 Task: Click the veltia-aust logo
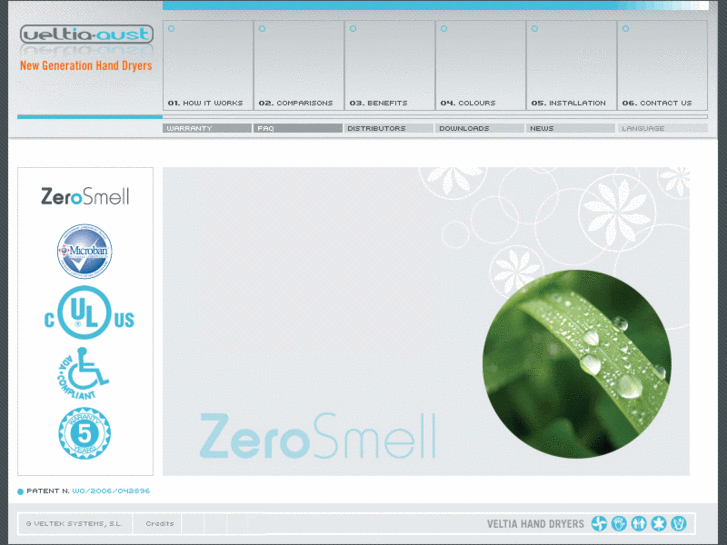(87, 34)
